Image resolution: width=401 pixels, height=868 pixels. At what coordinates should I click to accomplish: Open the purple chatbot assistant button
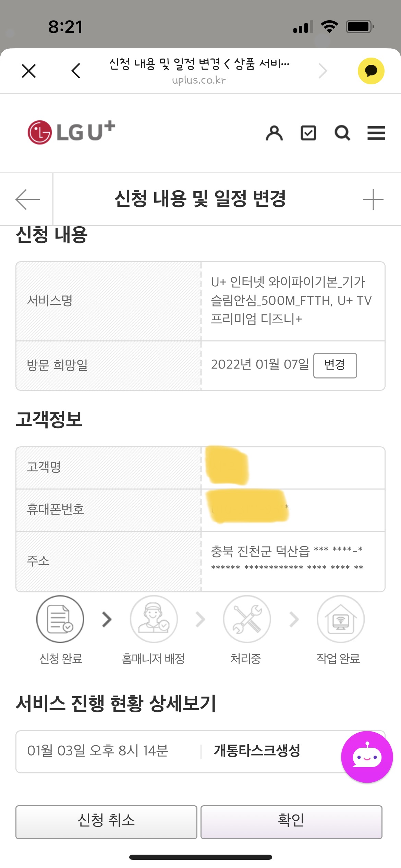pos(367,757)
